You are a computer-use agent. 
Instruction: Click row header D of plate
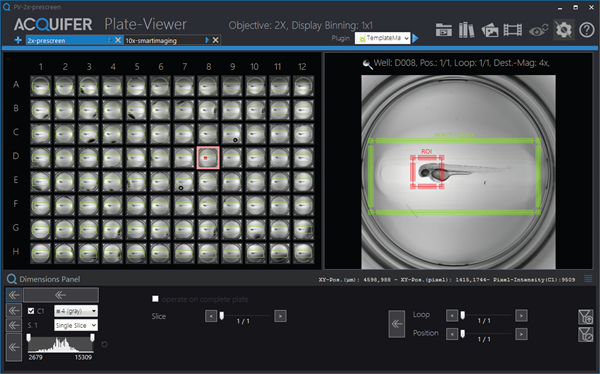pyautogui.click(x=16, y=156)
